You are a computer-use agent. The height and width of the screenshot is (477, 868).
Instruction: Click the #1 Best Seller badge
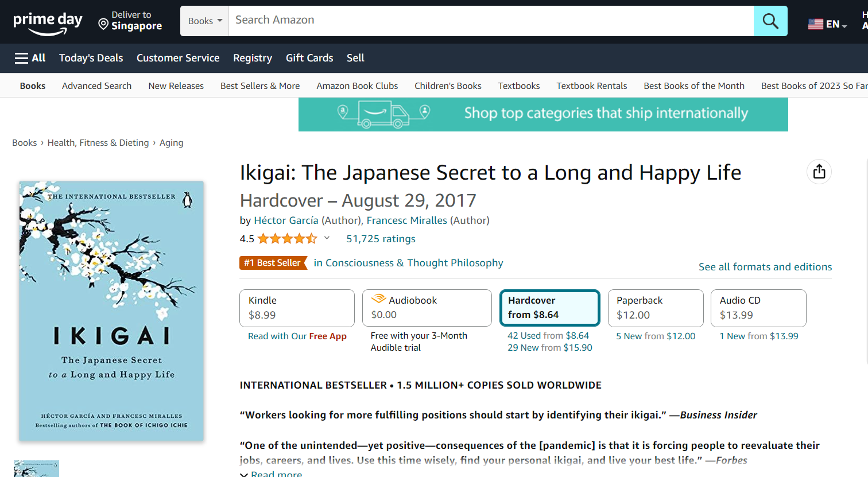273,263
